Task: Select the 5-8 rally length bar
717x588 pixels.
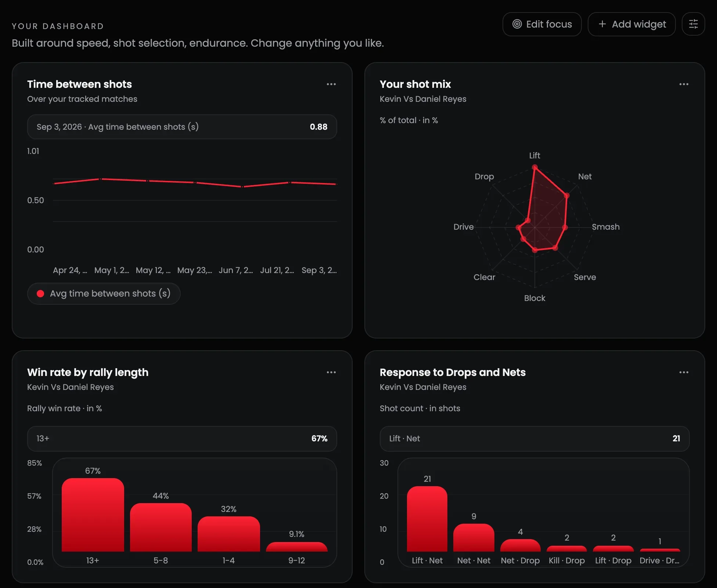Action: (161, 527)
